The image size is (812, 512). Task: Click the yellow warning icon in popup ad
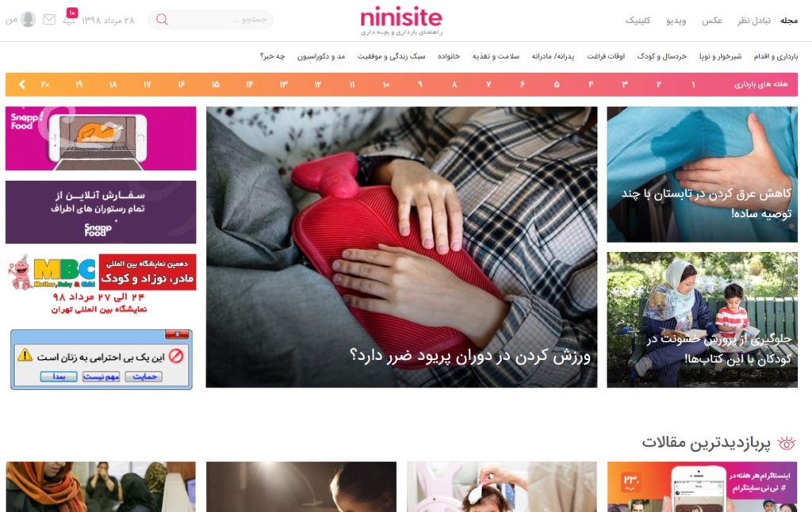pyautogui.click(x=25, y=355)
